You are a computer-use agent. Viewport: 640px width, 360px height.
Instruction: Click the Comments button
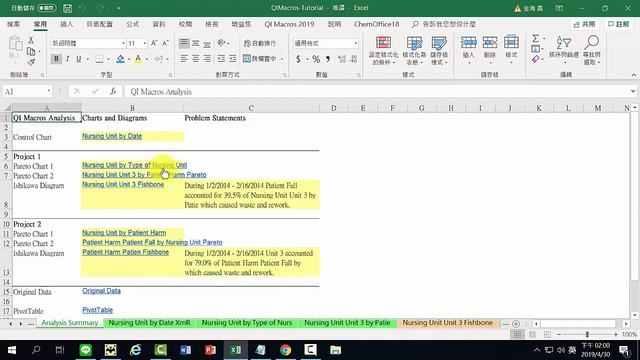[x=619, y=24]
